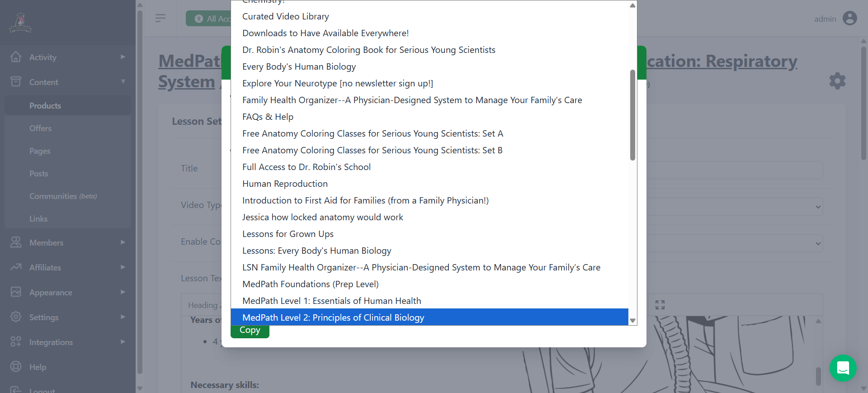The image size is (868, 393).
Task: Click the Activity home icon in sidebar
Action: 16,57
